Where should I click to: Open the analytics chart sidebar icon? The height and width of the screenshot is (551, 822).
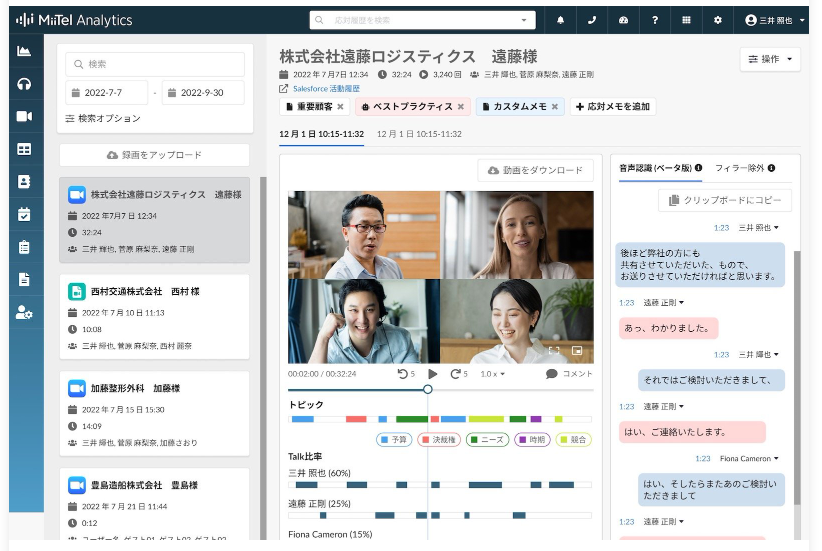pyautogui.click(x=24, y=51)
